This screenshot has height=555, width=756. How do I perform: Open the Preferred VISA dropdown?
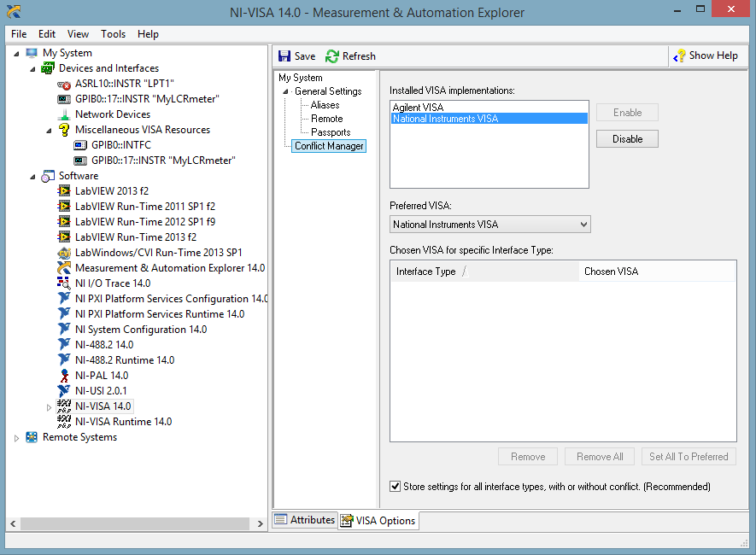[489, 225]
